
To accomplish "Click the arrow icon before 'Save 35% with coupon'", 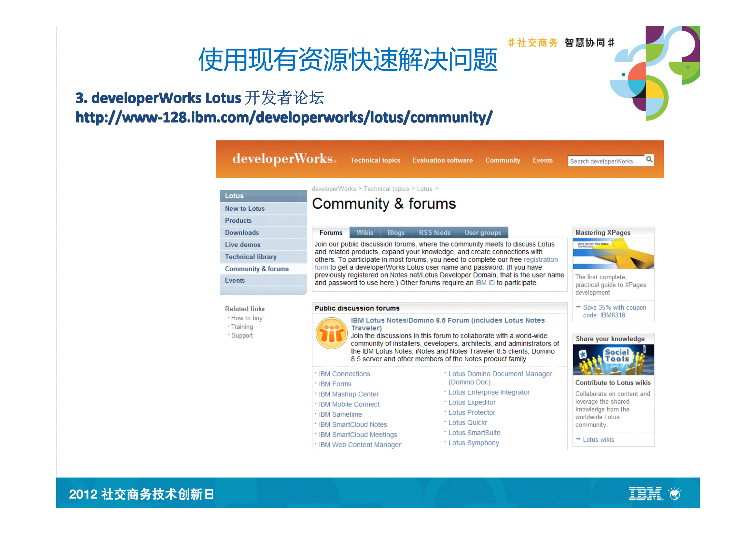I will (578, 307).
